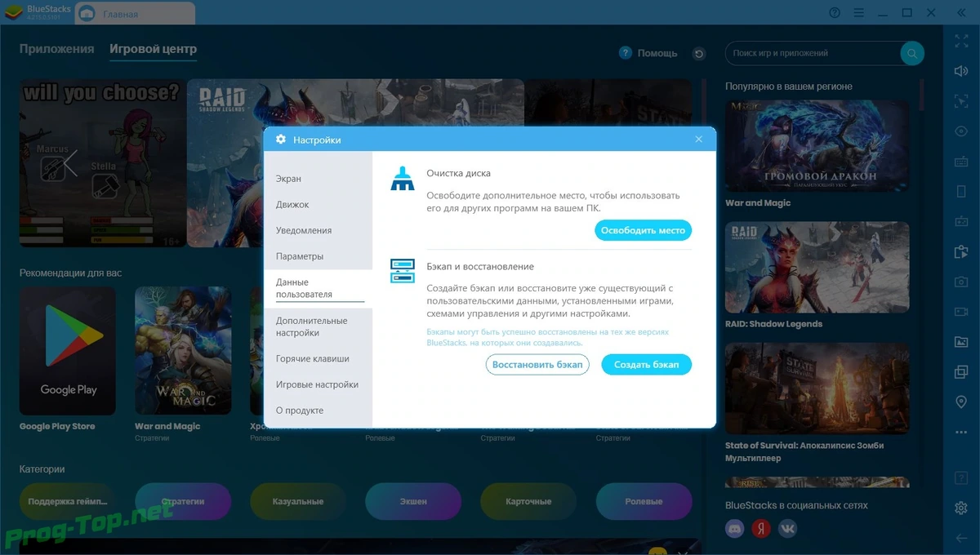
Task: Click the VK social icon
Action: coord(787,529)
